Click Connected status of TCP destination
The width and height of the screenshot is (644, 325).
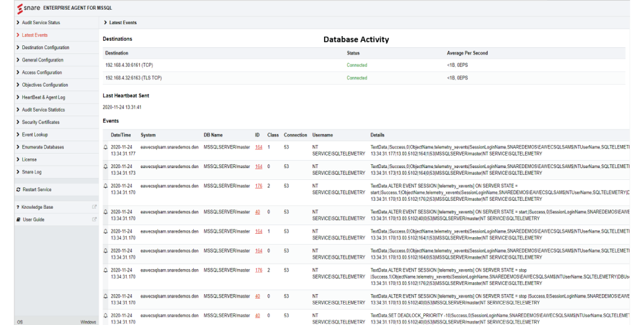pyautogui.click(x=357, y=65)
